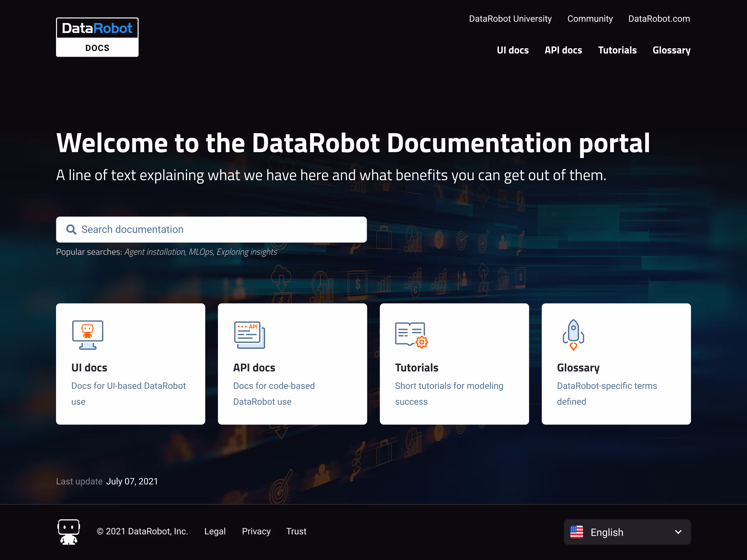Click the 'Welcome to the DataRobot Documentation portal' heading
747x560 pixels.
click(353, 143)
